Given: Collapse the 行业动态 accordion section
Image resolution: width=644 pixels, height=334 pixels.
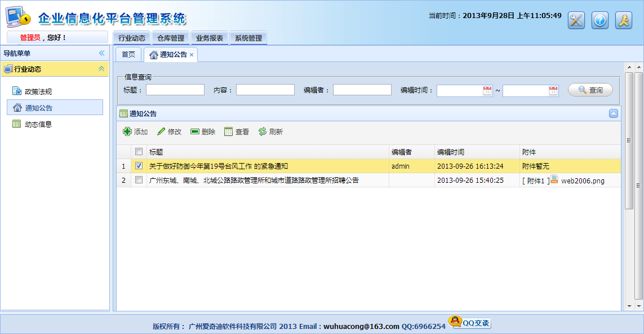Looking at the screenshot, I should pos(101,69).
